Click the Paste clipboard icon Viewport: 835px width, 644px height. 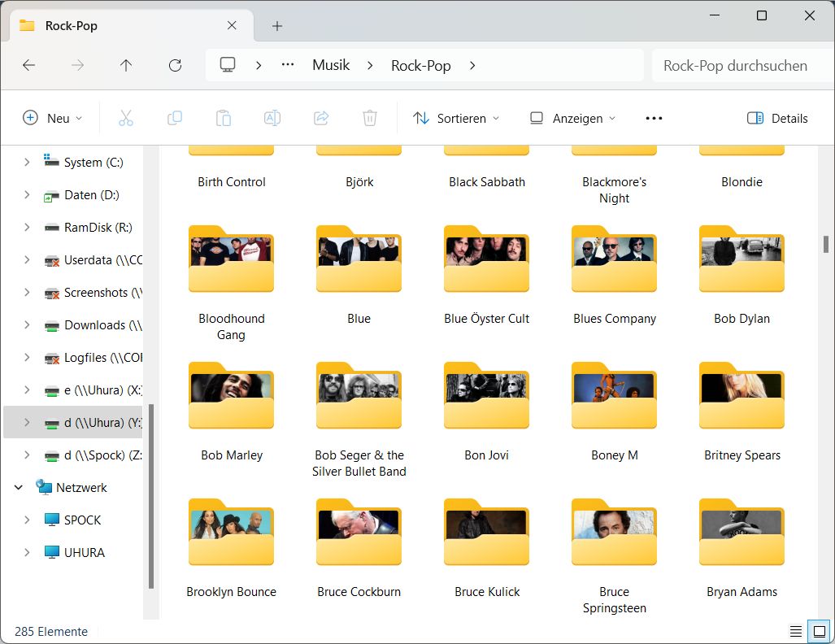tap(224, 118)
